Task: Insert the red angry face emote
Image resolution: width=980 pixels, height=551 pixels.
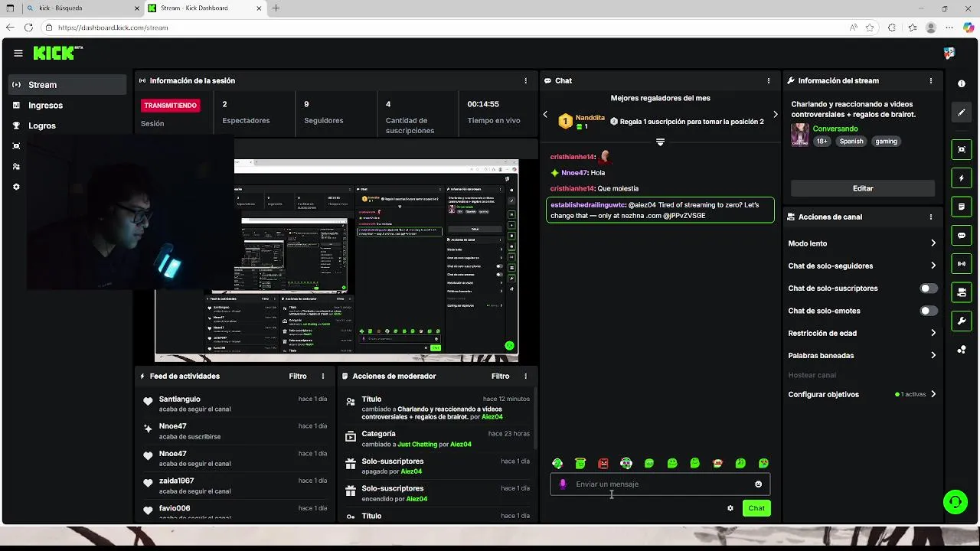Action: click(x=603, y=463)
